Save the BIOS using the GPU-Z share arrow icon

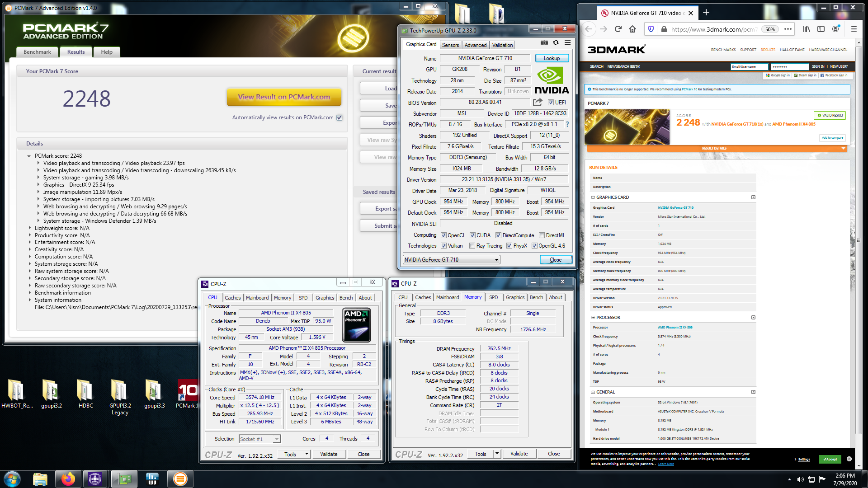[538, 102]
